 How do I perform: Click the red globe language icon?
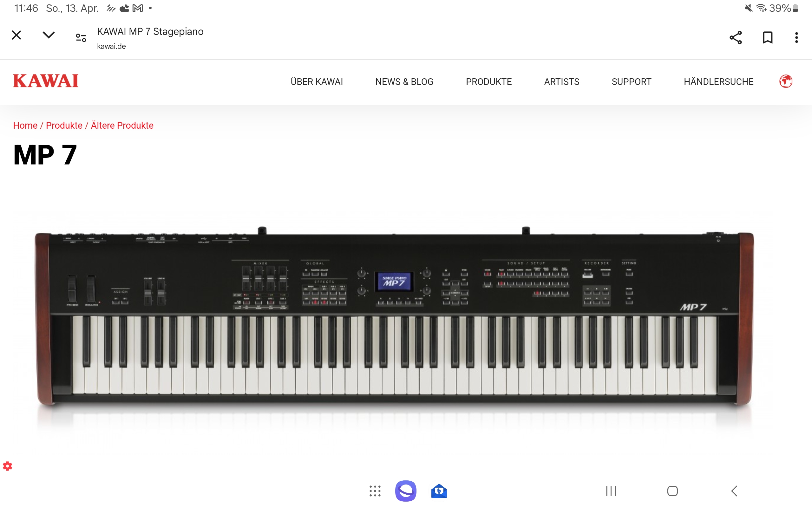[785, 81]
